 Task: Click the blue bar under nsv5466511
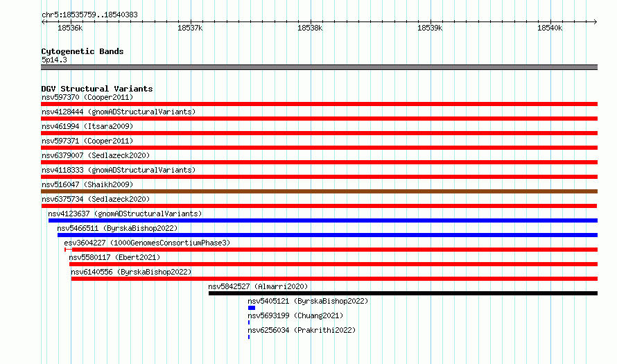327,235
